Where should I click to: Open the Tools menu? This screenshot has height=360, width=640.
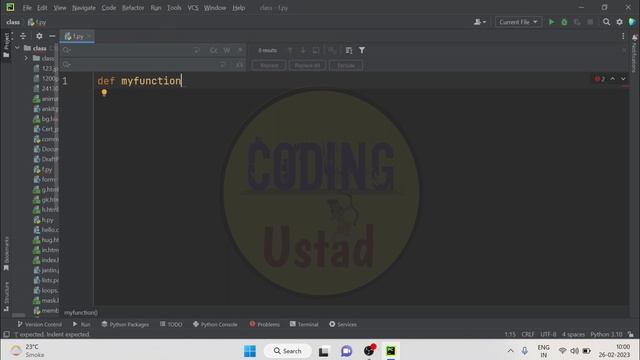pyautogui.click(x=174, y=8)
